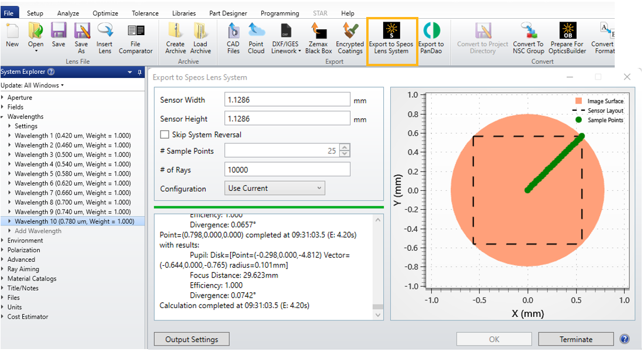Expand the Fields tree node
This screenshot has width=644, height=352.
coord(3,107)
